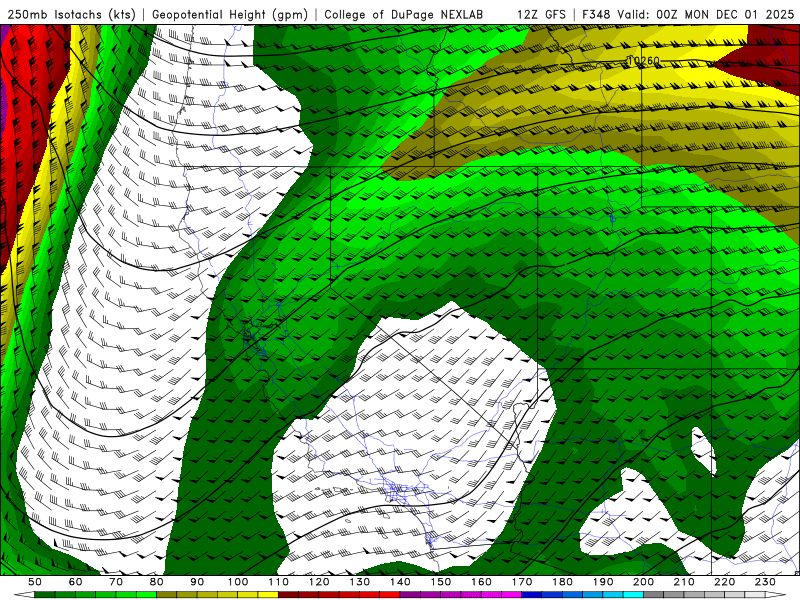Click the dark blue legend swatch right of 170
800x600 pixels.
(x=532, y=595)
